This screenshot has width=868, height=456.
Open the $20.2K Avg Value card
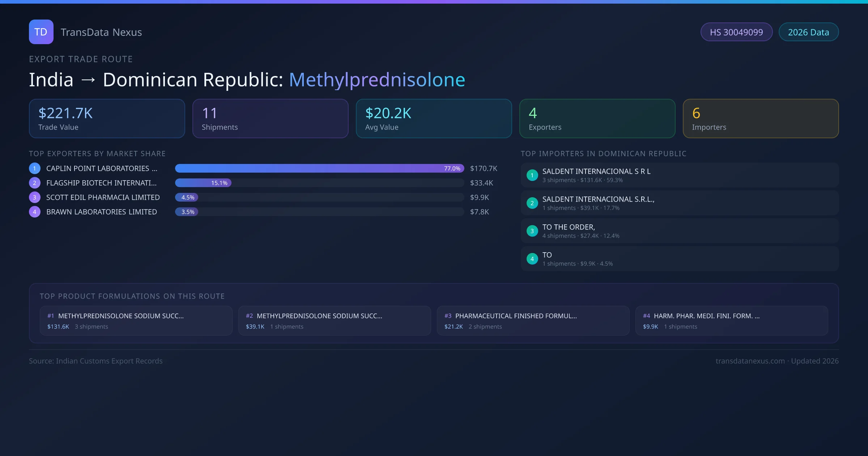click(x=434, y=119)
